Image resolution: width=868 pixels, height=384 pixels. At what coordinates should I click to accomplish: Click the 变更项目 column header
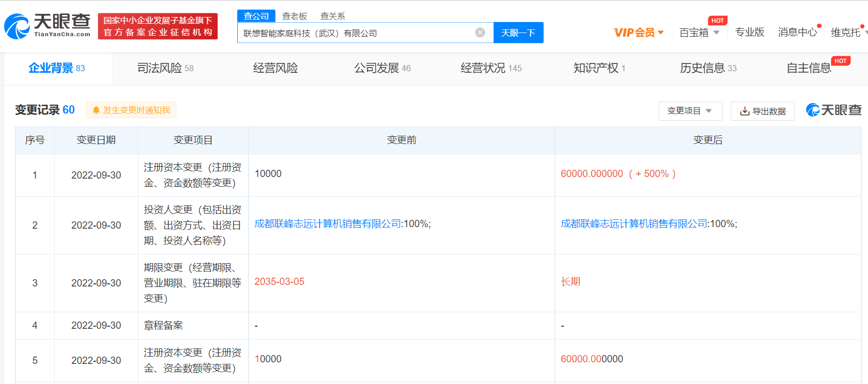pos(193,140)
